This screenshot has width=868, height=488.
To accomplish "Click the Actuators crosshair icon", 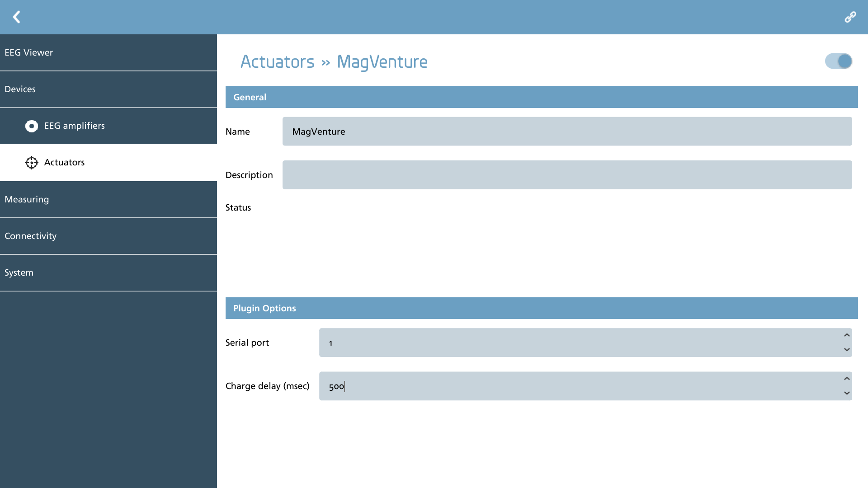I will pos(32,163).
